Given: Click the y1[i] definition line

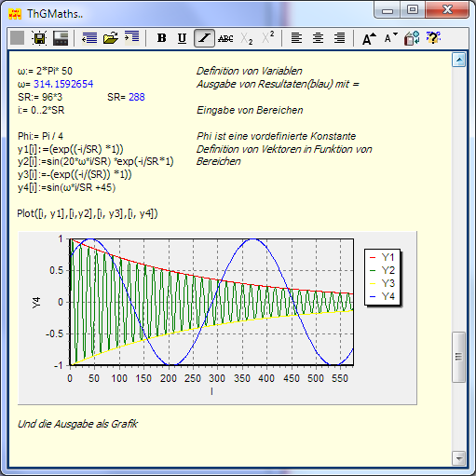Looking at the screenshot, I should click(71, 149).
